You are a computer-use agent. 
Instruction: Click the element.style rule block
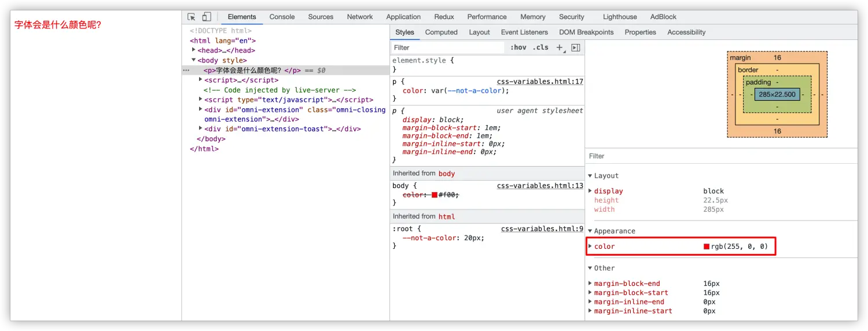coord(487,64)
